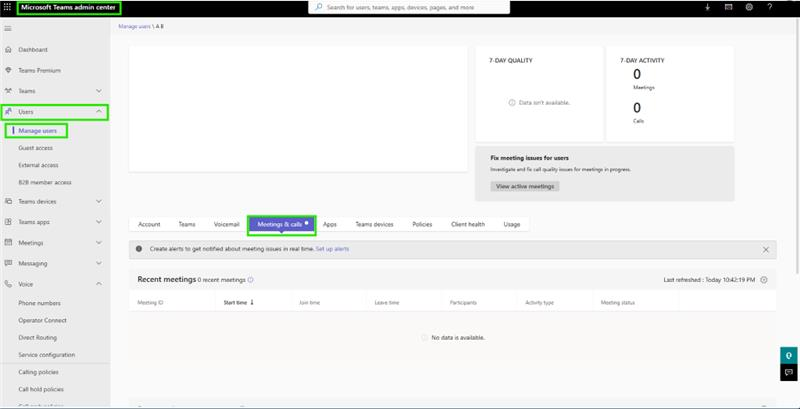Click refresh icon next to Last refreshed

[764, 280]
